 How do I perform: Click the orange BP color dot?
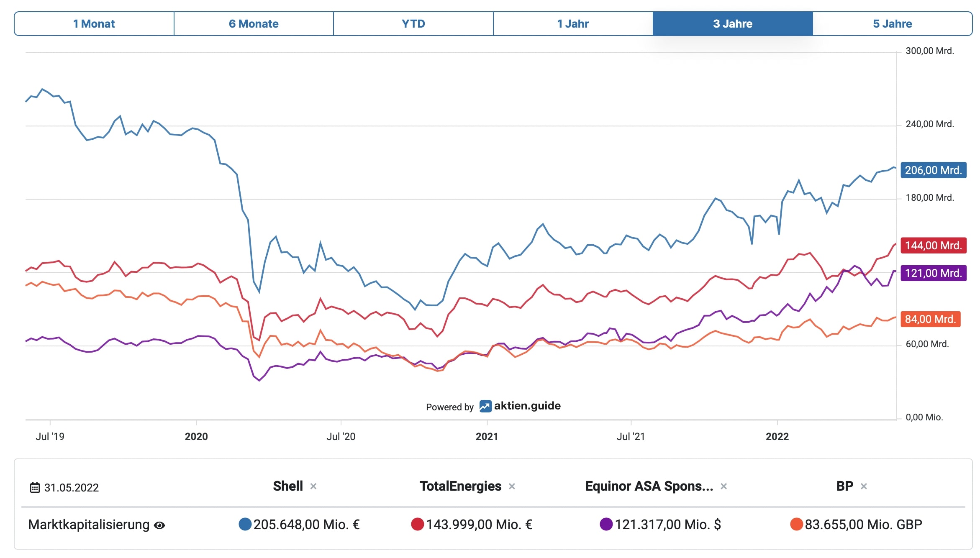click(796, 524)
